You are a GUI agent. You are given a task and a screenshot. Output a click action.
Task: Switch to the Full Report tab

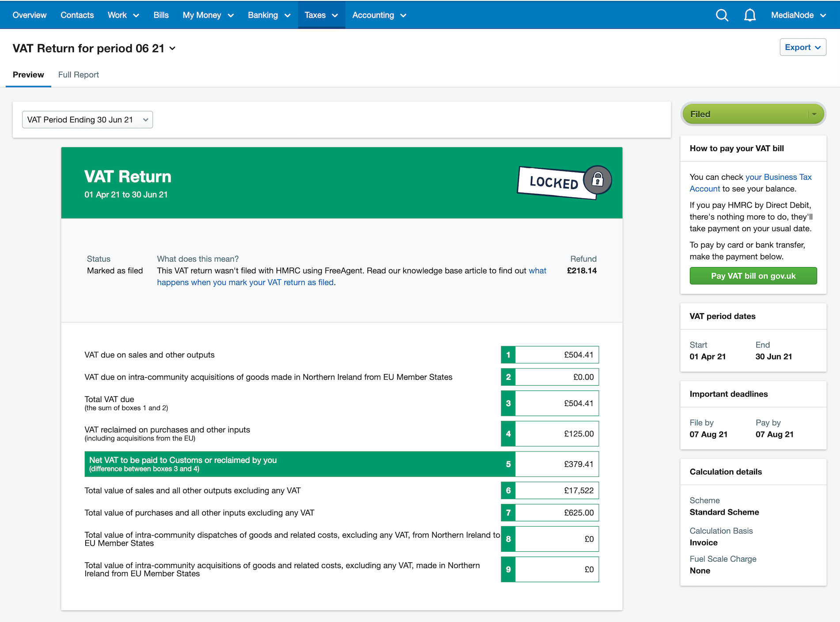click(x=78, y=74)
